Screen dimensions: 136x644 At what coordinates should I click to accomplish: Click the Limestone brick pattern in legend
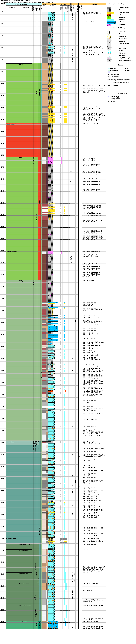point(110,20)
